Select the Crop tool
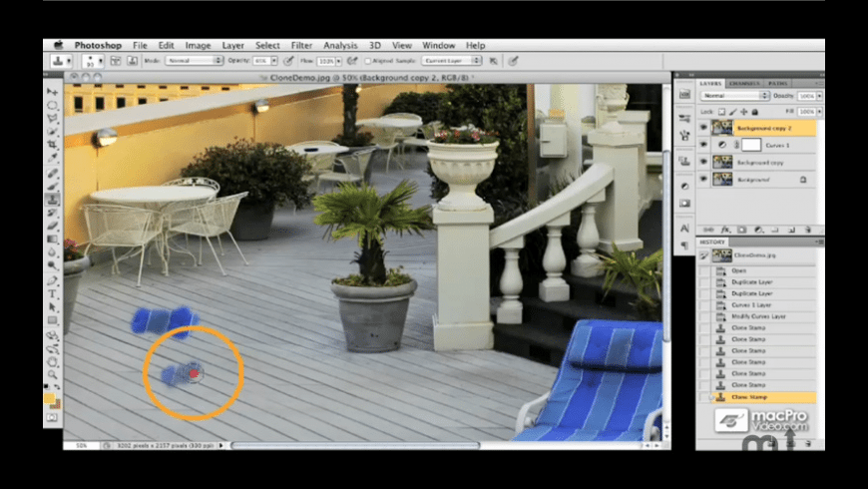The height and width of the screenshot is (489, 868). (x=53, y=145)
